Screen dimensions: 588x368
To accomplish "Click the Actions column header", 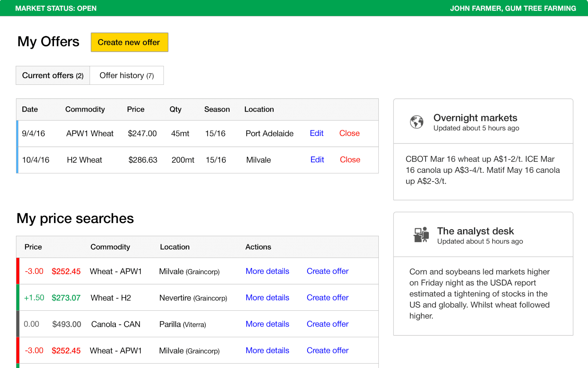I will coord(258,247).
